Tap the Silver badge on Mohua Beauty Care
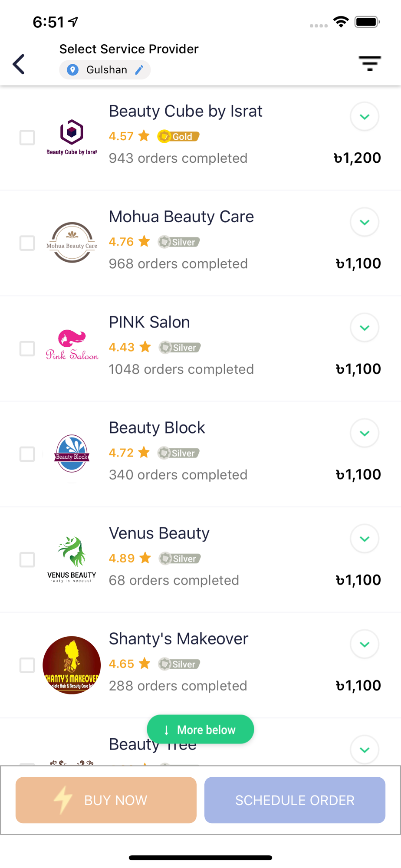Screen dimensions: 401x868 click(x=179, y=242)
